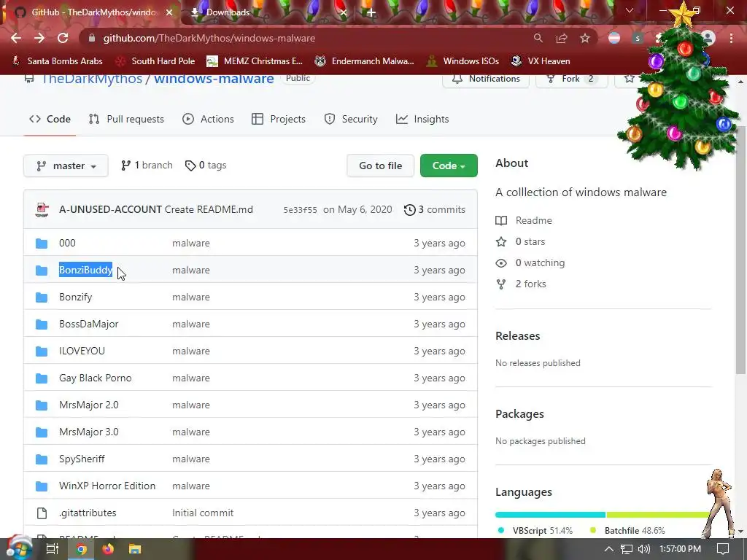Switch to the Actions tab

[x=208, y=119]
